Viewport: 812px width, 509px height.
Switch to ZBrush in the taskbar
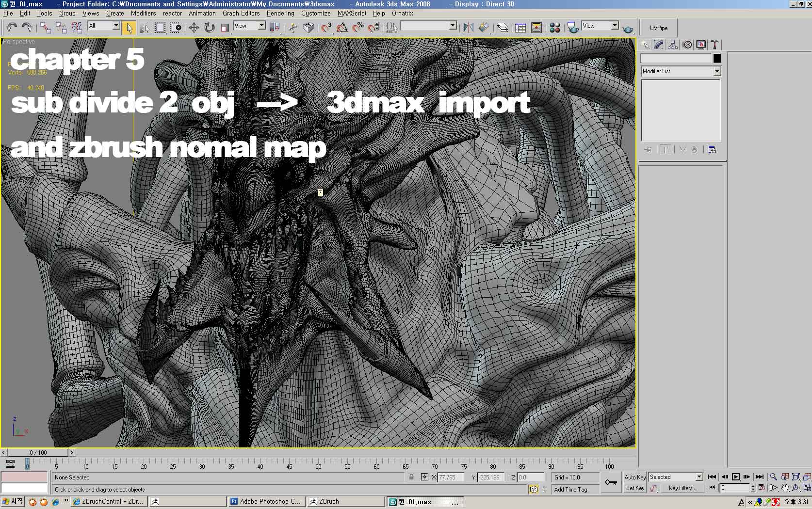(x=346, y=502)
